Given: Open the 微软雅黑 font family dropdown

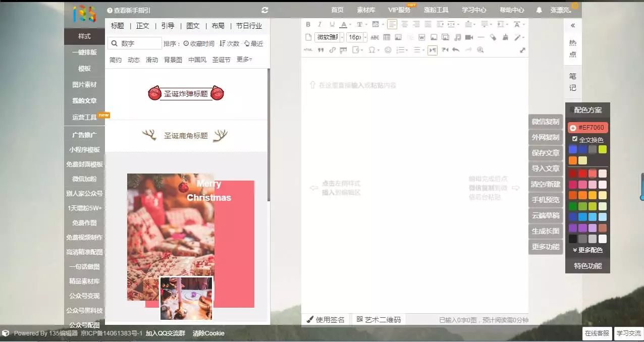Looking at the screenshot, I should [x=329, y=37].
